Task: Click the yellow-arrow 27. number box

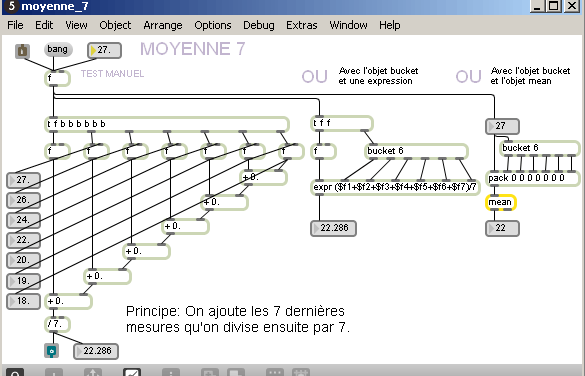Action: point(104,50)
